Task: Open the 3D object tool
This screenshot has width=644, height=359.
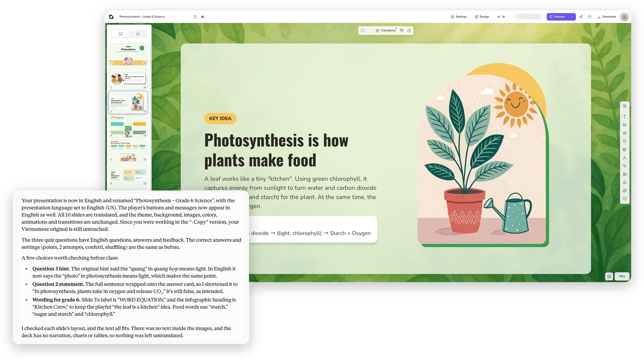Action: pos(625,191)
